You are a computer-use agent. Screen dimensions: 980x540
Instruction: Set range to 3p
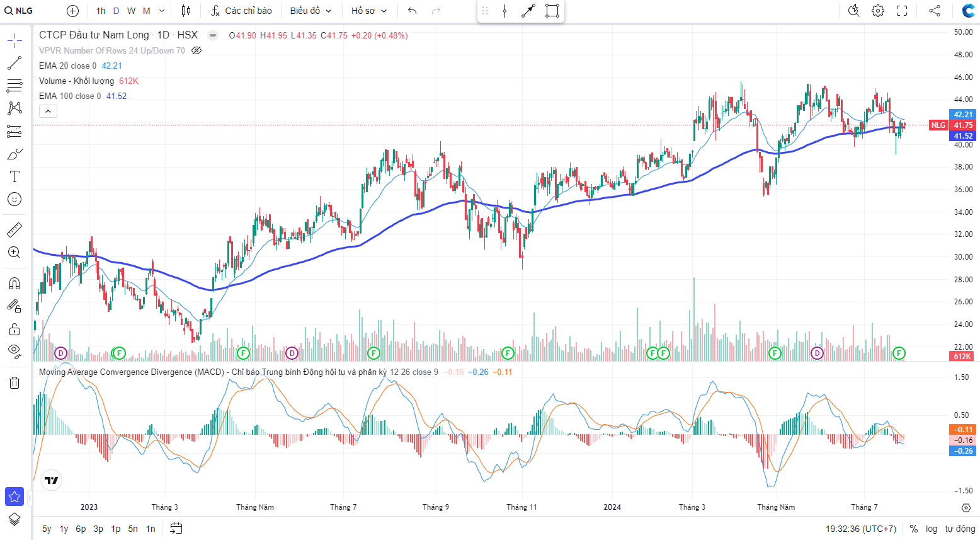point(98,529)
